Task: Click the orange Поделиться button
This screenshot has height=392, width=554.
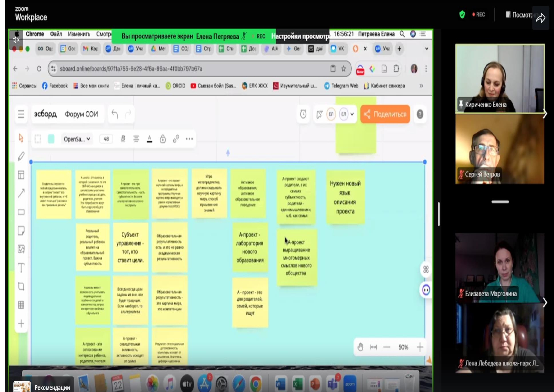Action: [x=385, y=114]
